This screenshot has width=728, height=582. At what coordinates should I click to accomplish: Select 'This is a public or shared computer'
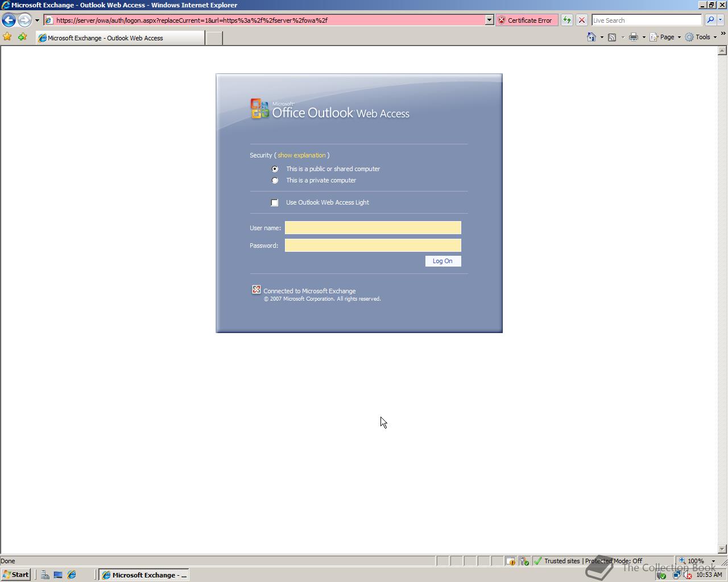[x=275, y=169]
